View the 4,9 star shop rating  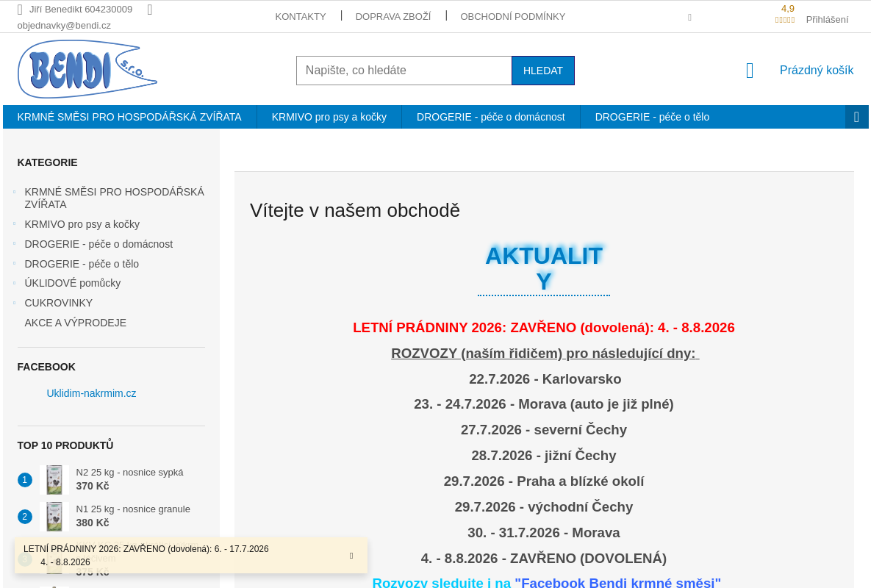(x=785, y=14)
